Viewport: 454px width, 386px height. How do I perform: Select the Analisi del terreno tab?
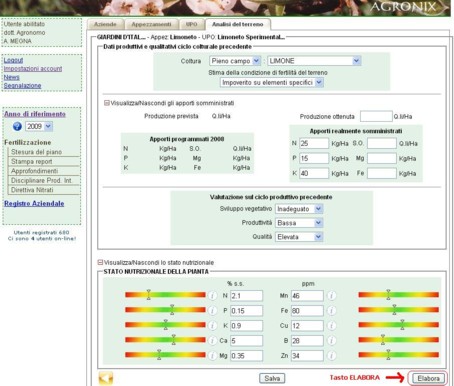(x=238, y=24)
